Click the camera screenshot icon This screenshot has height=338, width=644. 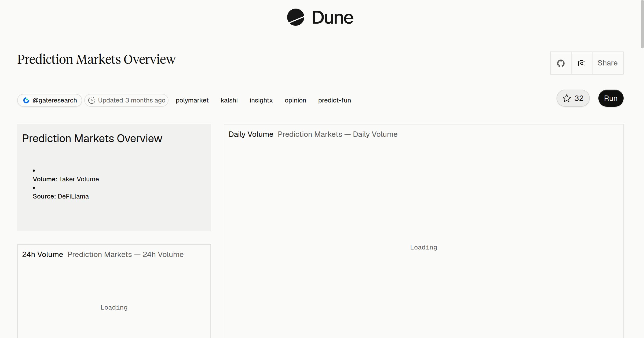point(581,63)
